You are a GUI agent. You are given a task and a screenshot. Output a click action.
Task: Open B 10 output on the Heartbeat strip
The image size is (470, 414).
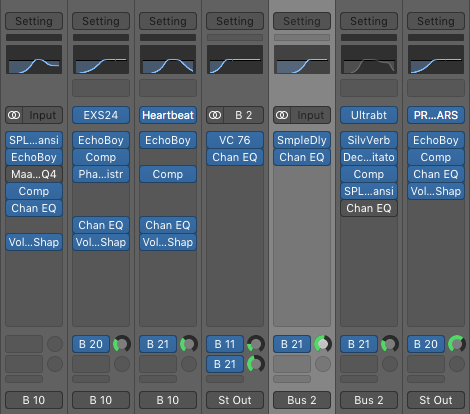pos(168,400)
